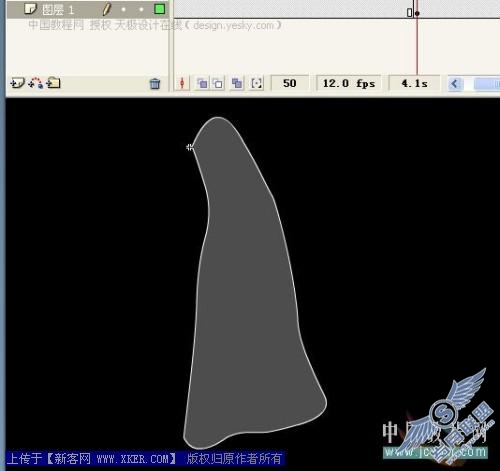Click the Add Motion Guide icon
Image resolution: width=500 pixels, height=471 pixels.
coord(36,83)
